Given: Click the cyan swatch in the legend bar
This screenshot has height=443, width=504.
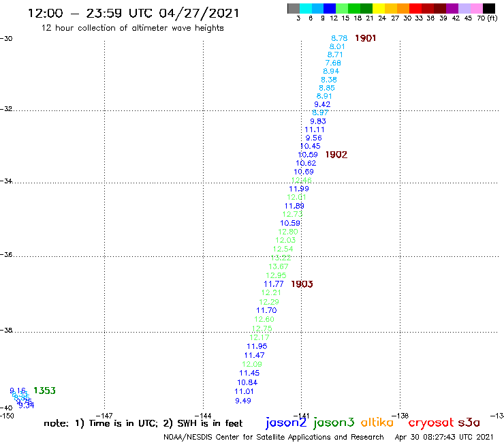Looking at the screenshot, I should pyautogui.click(x=306, y=8).
